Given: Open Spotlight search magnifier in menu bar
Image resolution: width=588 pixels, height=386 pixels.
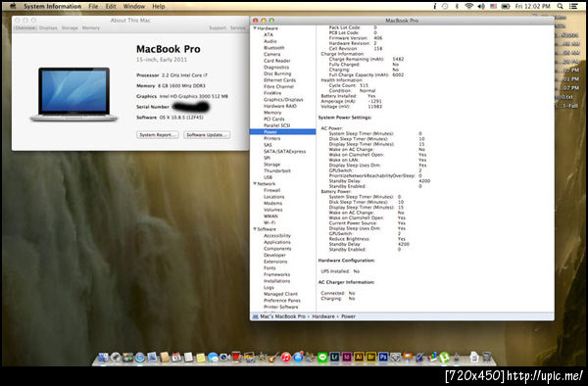Looking at the screenshot, I should tap(560, 6).
